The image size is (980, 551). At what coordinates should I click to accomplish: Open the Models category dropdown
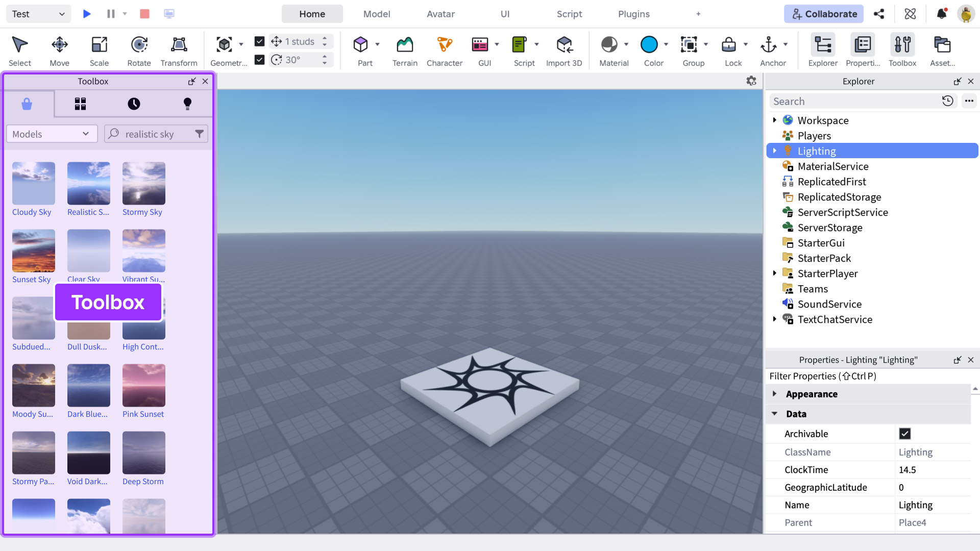52,134
